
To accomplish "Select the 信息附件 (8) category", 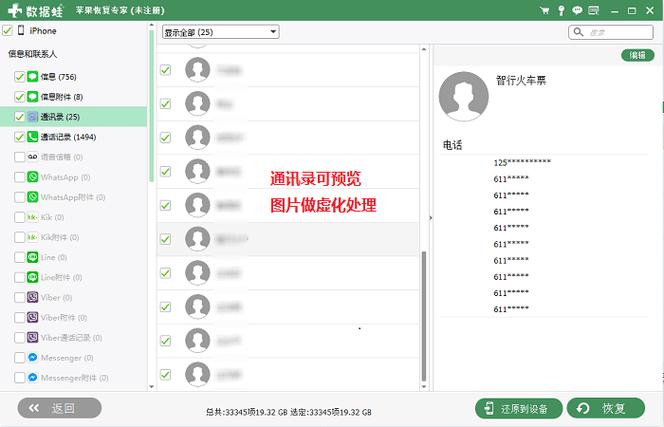I will (x=74, y=97).
